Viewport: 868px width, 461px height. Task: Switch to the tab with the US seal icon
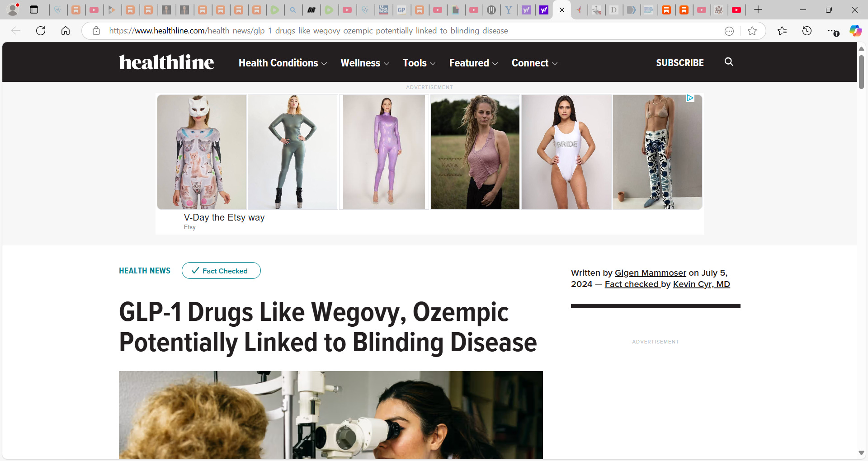point(719,9)
